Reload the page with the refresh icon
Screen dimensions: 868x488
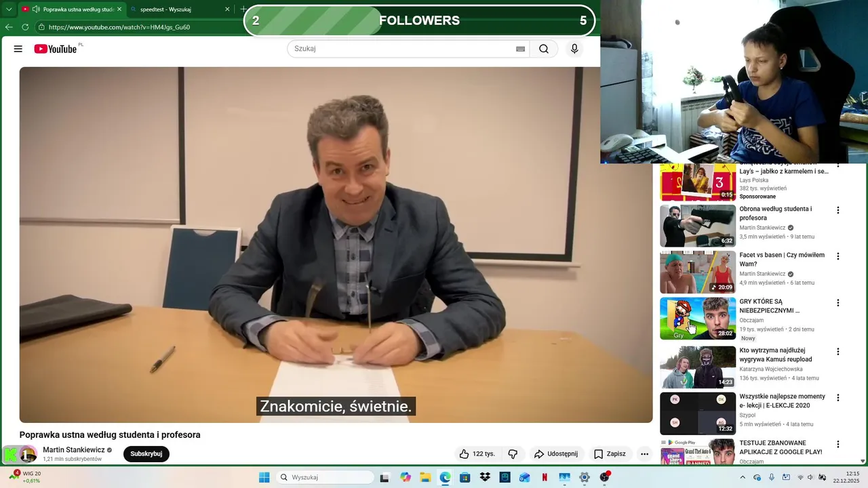[25, 27]
